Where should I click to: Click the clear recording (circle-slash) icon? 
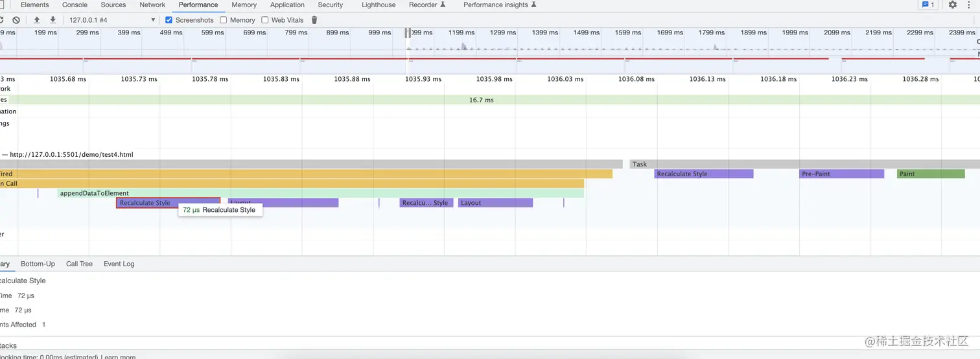point(16,20)
